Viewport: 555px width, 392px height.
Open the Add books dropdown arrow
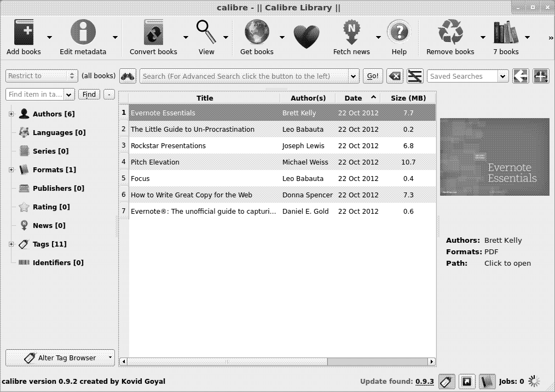[x=50, y=37]
